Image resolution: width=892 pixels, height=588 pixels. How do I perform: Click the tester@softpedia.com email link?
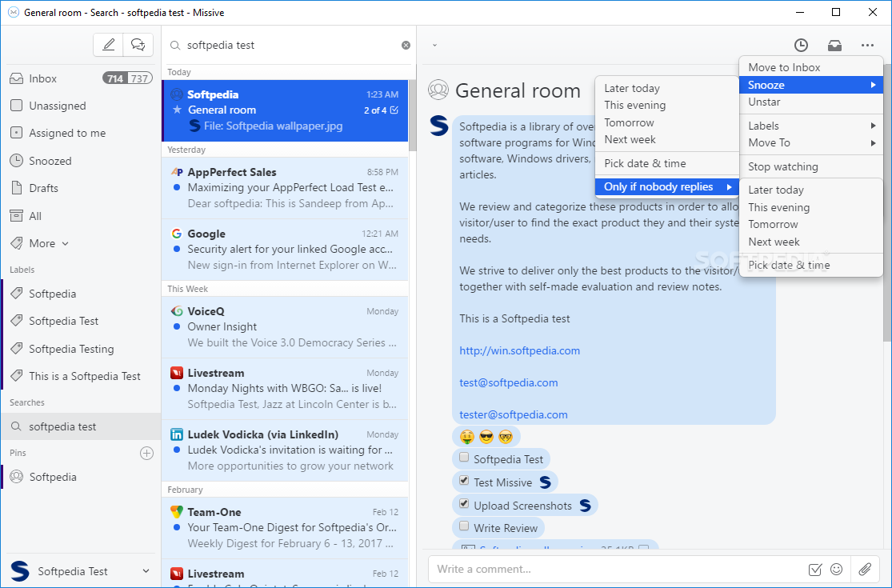(513, 414)
